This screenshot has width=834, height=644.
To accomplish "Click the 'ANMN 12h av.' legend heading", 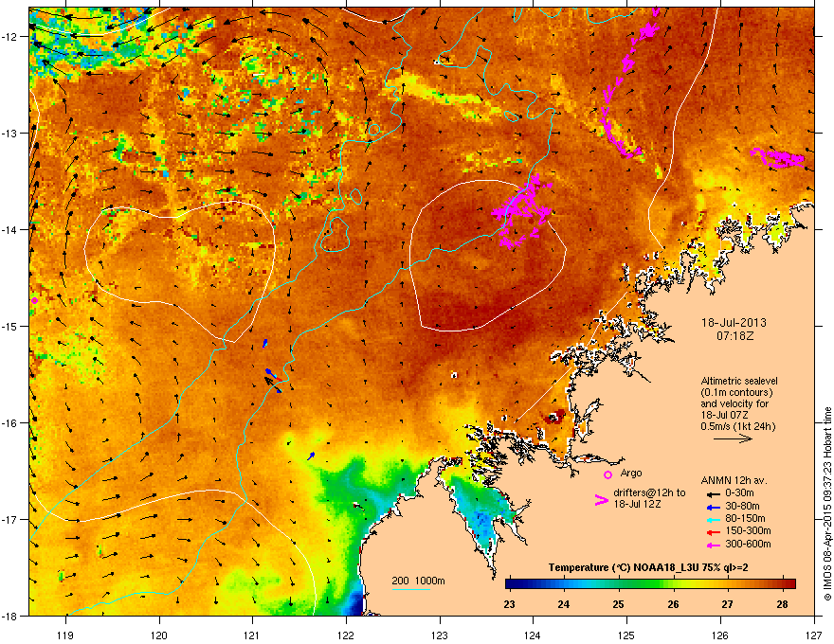I will click(734, 480).
